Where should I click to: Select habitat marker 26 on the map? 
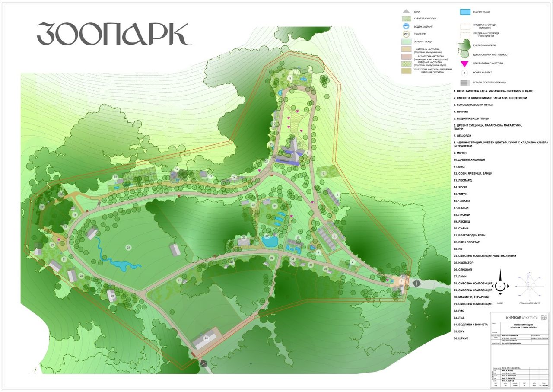[206, 338]
